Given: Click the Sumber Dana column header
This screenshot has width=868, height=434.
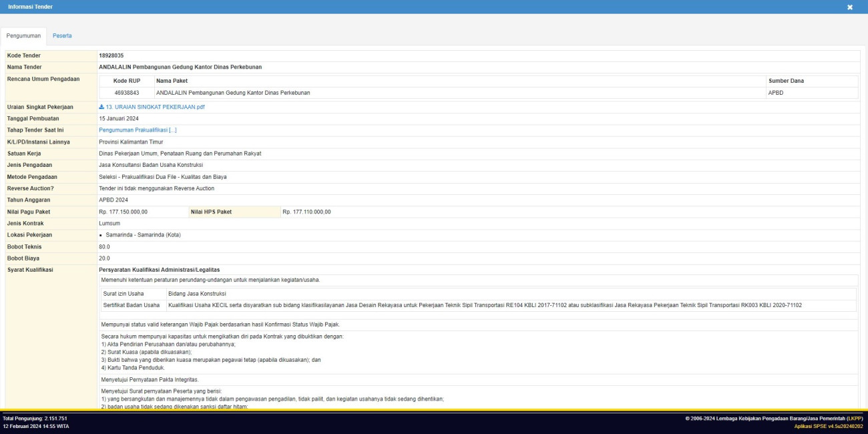Looking at the screenshot, I should (x=786, y=81).
